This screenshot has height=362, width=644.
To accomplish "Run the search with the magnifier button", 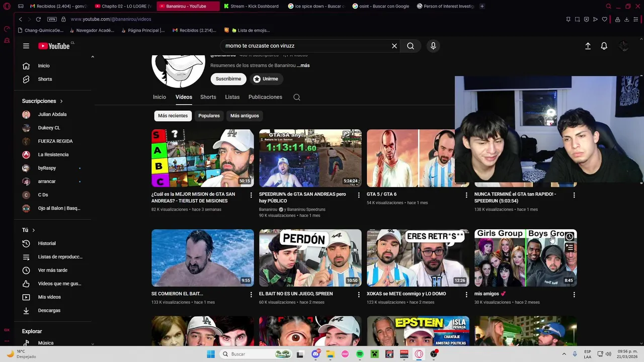I will coord(411,46).
